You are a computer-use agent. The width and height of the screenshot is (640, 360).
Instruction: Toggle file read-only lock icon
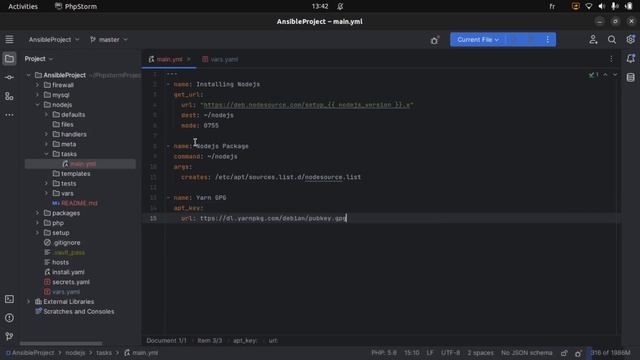pos(564,353)
